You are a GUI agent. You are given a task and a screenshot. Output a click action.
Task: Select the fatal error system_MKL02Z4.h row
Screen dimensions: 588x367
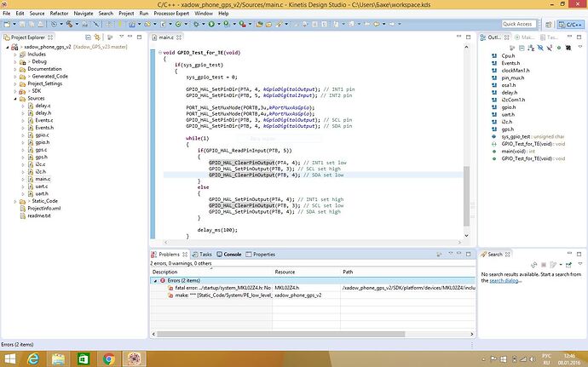313,288
